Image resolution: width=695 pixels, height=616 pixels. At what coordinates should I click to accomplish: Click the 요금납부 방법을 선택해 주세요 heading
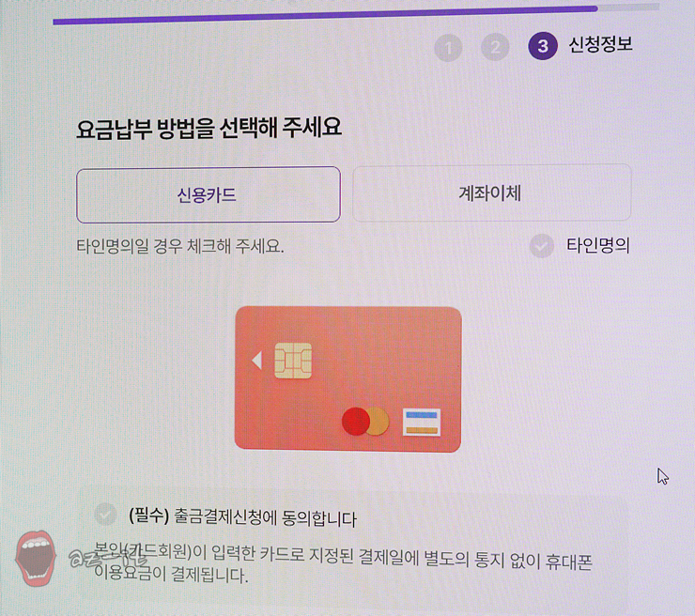208,129
